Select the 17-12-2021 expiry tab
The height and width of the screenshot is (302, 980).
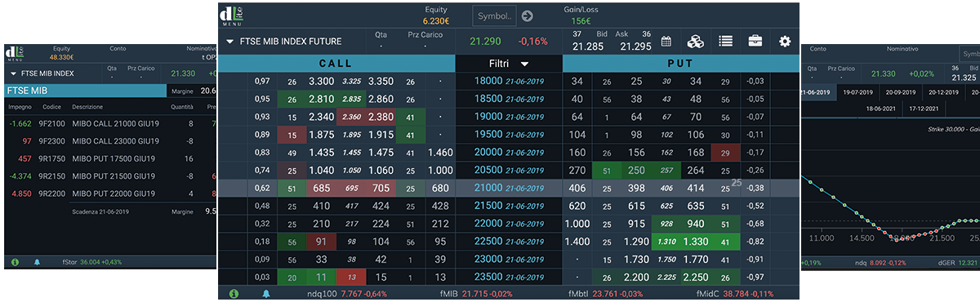(925, 108)
